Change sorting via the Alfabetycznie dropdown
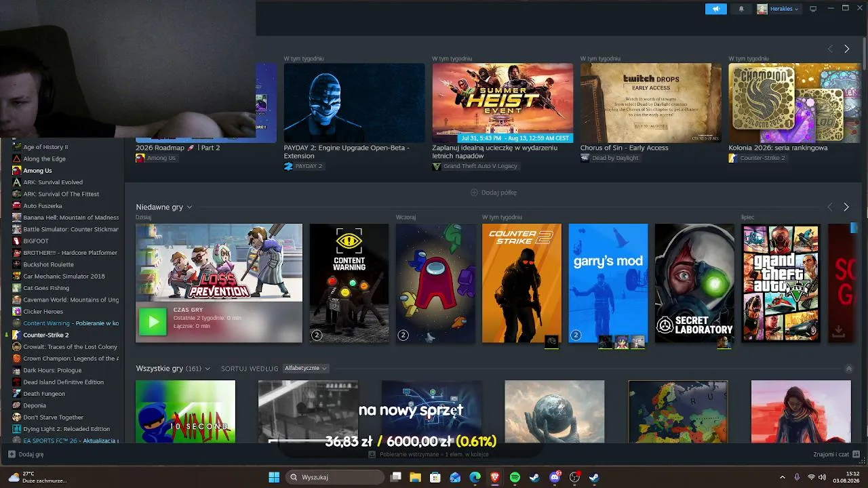Screen dimensions: 868x488 [x=305, y=368]
